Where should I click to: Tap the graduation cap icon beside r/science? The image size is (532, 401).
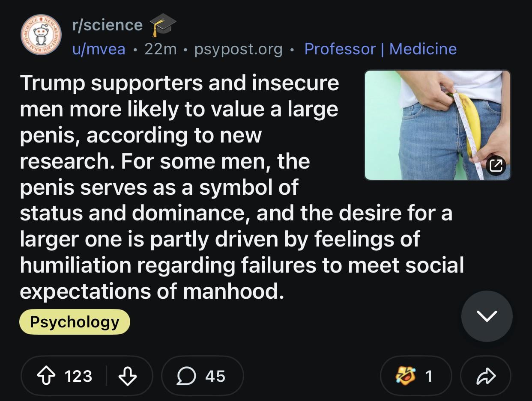click(x=162, y=25)
